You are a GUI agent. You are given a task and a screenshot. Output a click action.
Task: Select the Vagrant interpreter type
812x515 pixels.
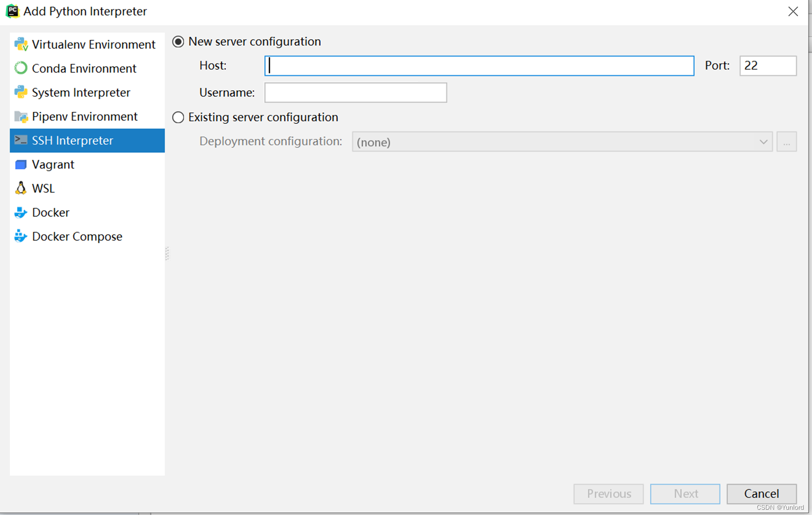tap(87, 164)
